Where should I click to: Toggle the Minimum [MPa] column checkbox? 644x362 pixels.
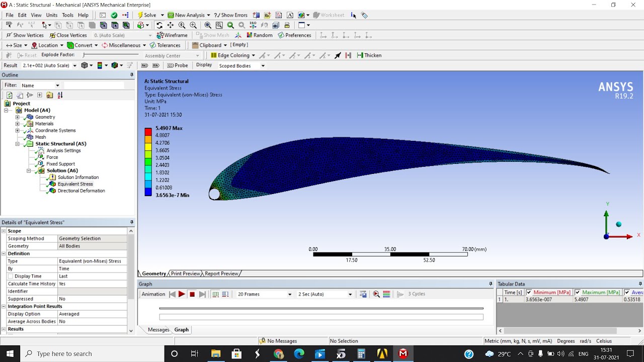pyautogui.click(x=529, y=292)
